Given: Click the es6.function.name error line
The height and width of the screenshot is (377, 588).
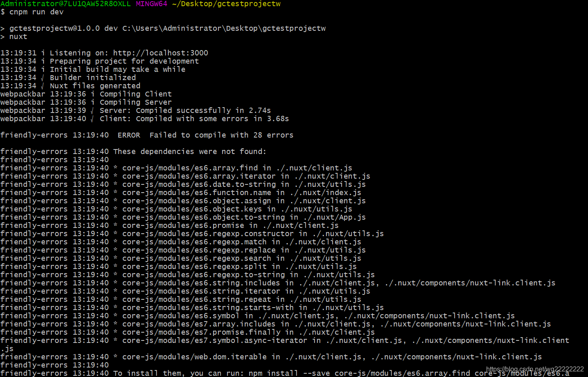Looking at the screenshot, I should [181, 193].
